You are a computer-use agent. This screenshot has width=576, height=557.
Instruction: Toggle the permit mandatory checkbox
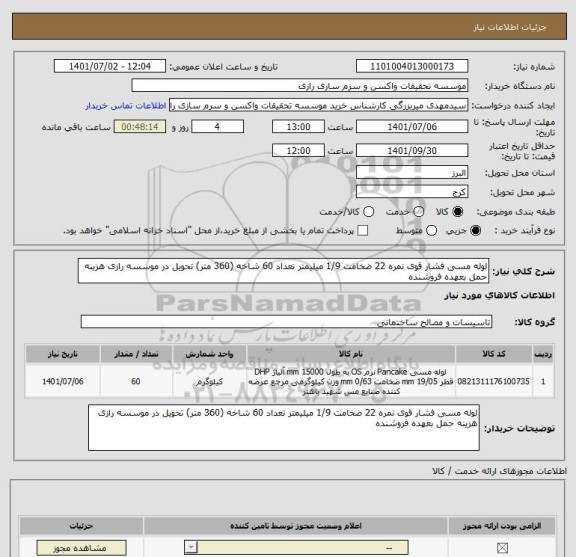pyautogui.click(x=502, y=548)
